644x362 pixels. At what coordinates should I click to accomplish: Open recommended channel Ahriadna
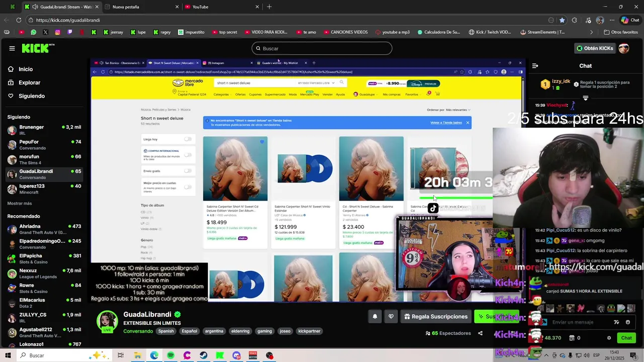pos(44,229)
